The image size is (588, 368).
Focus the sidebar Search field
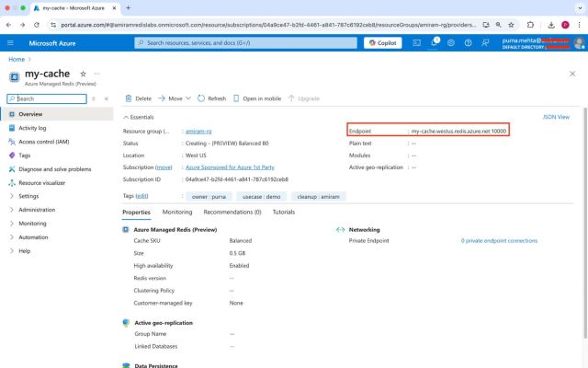coord(47,98)
